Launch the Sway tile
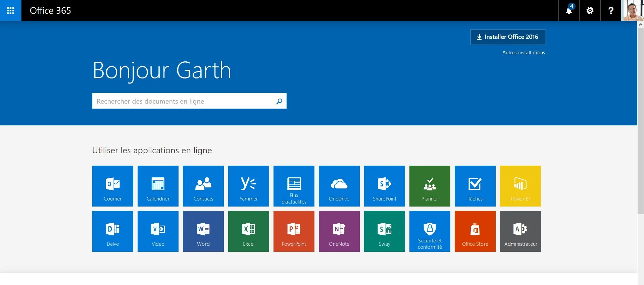This screenshot has height=285, width=644. click(x=385, y=231)
